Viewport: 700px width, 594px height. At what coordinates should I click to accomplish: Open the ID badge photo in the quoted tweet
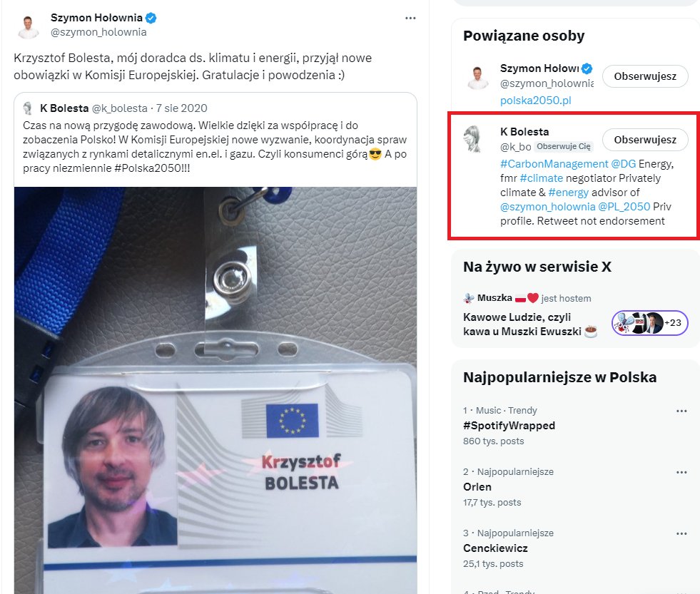[x=215, y=390]
